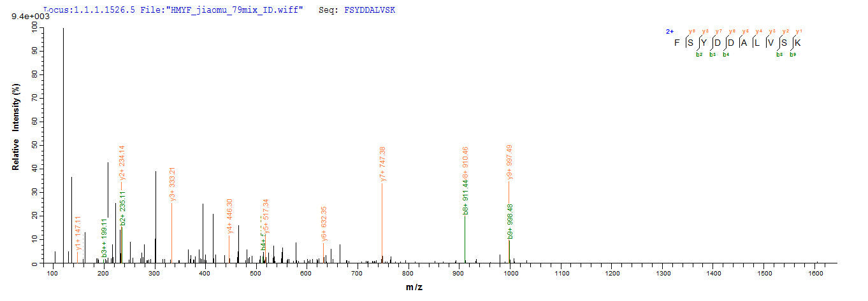Click the y2+ 234.14 peak annotation
This screenshot has width=868, height=301.
pos(122,163)
